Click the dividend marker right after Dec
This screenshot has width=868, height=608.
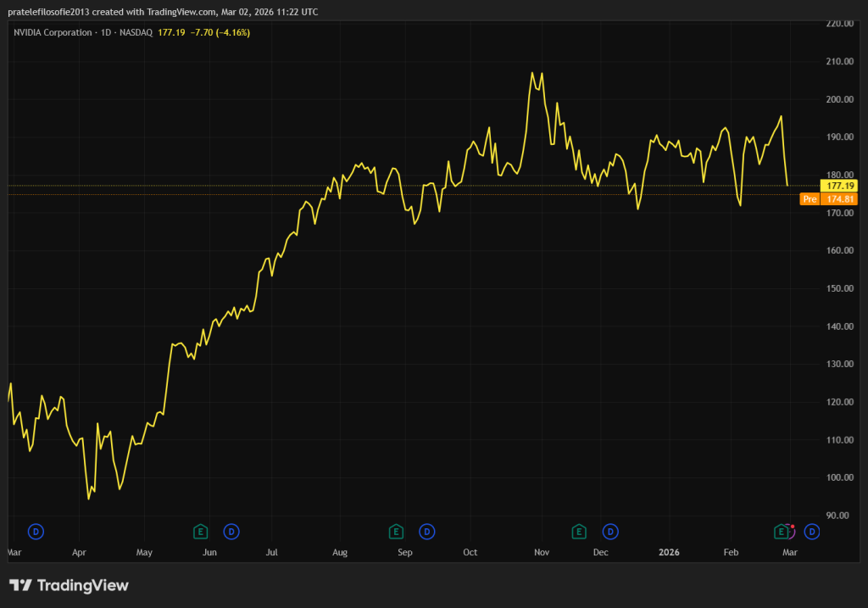click(x=609, y=532)
